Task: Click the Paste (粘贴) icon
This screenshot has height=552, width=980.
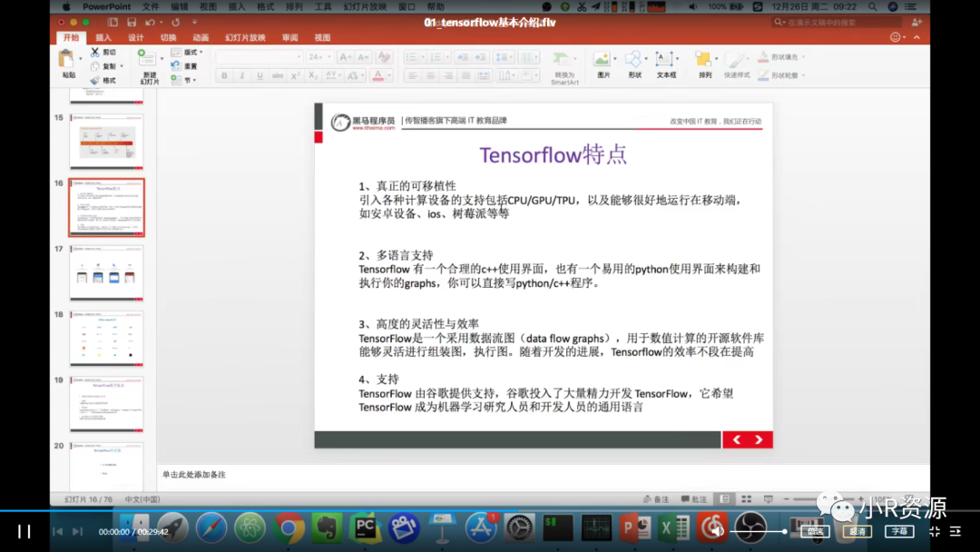Action: tap(66, 59)
